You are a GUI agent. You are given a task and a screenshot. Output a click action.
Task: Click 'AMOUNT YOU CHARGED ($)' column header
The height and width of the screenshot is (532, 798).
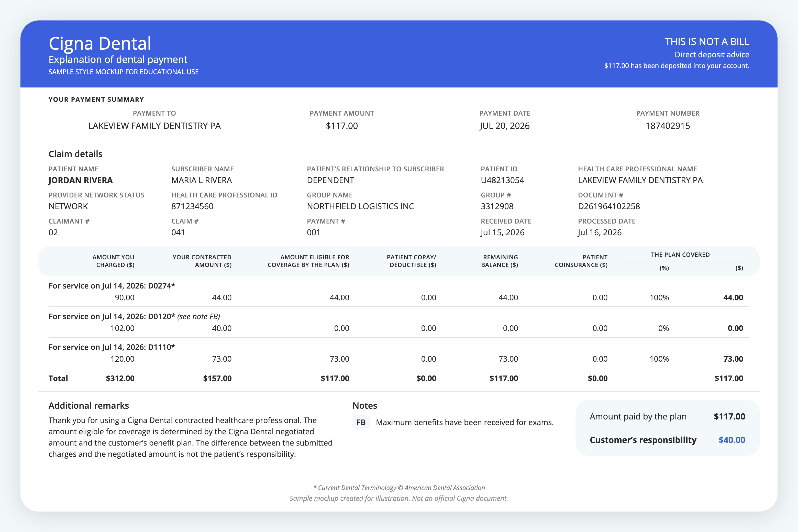point(113,261)
